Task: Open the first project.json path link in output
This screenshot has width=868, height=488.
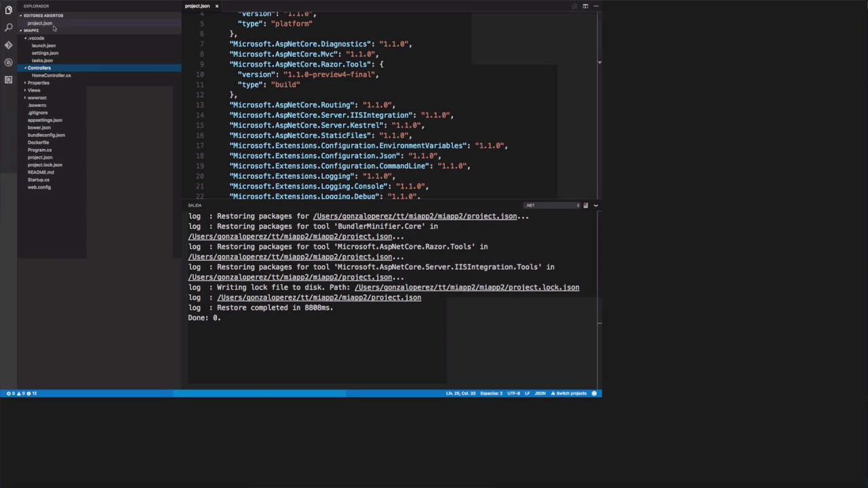Action: point(415,216)
